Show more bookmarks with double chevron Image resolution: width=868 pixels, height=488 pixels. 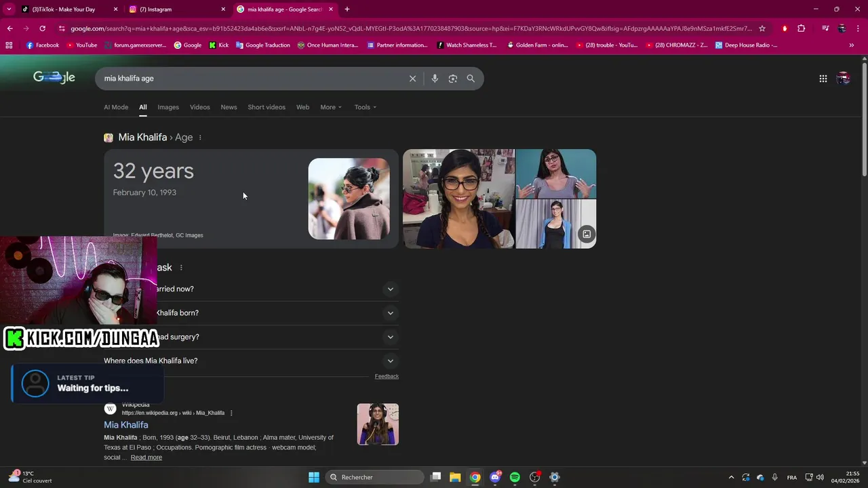(x=851, y=45)
